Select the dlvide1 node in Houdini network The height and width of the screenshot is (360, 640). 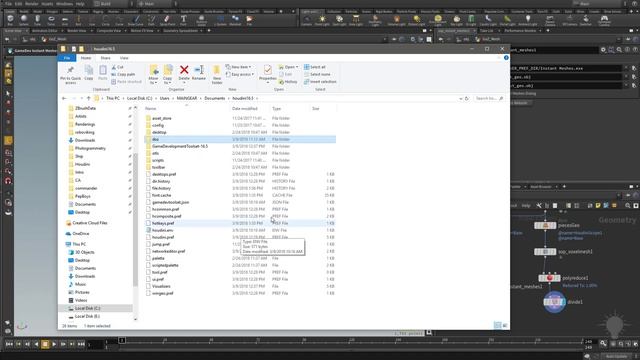pos(554,302)
